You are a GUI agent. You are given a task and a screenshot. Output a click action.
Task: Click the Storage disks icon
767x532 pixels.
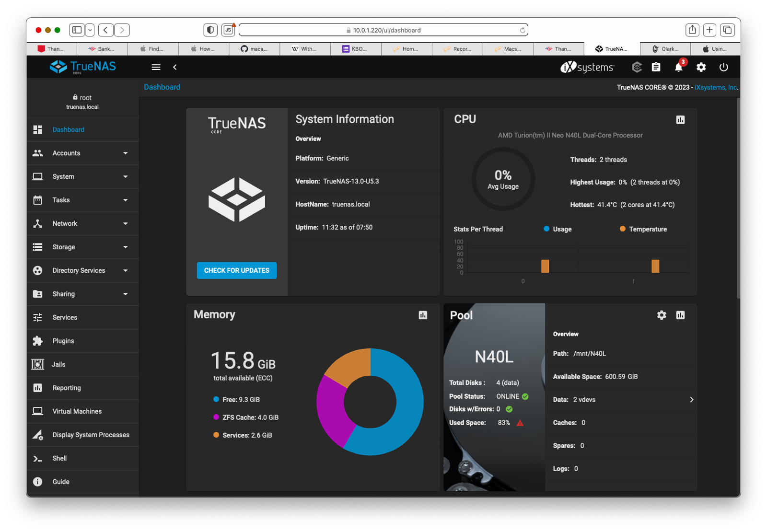(37, 247)
